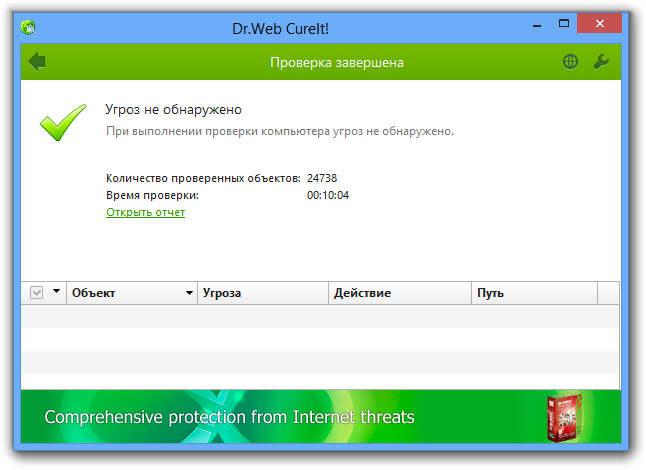Click the Comprehensive protection banner
This screenshot has width=646, height=470.
click(321, 416)
